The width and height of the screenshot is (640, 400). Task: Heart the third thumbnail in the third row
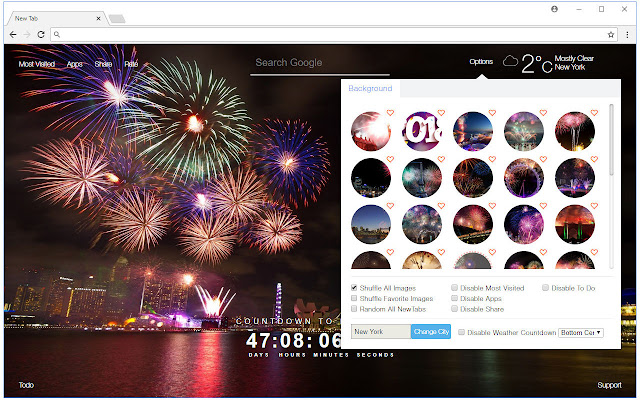[x=492, y=206]
